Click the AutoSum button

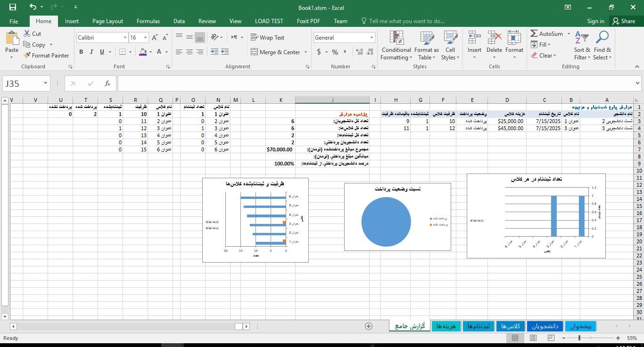pyautogui.click(x=546, y=34)
